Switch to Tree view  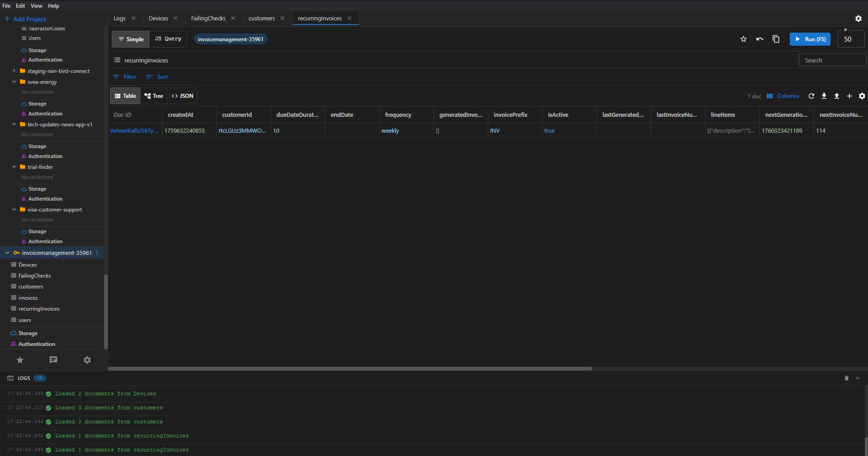click(153, 96)
